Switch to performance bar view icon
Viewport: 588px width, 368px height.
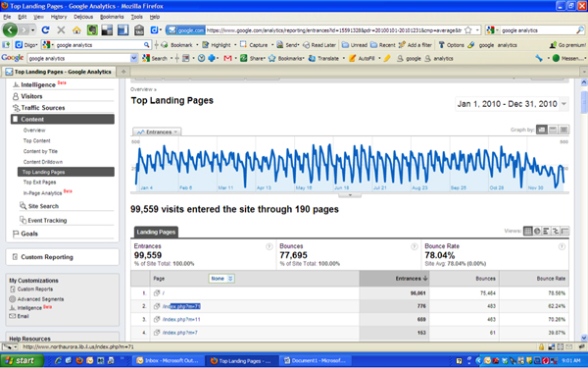(x=546, y=231)
